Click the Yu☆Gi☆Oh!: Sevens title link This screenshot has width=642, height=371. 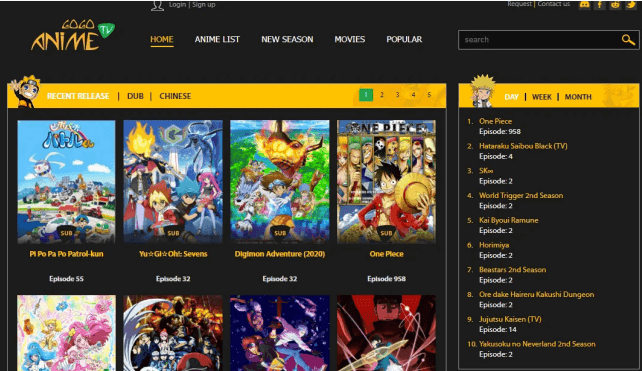coord(173,254)
